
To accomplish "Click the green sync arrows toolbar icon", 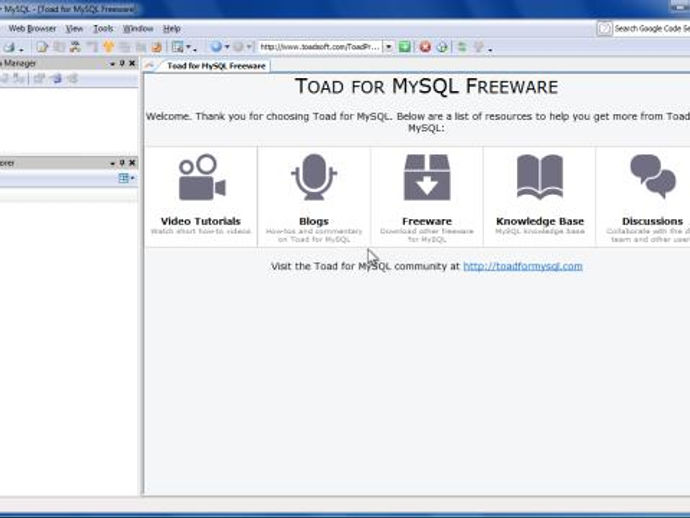I will 462,47.
